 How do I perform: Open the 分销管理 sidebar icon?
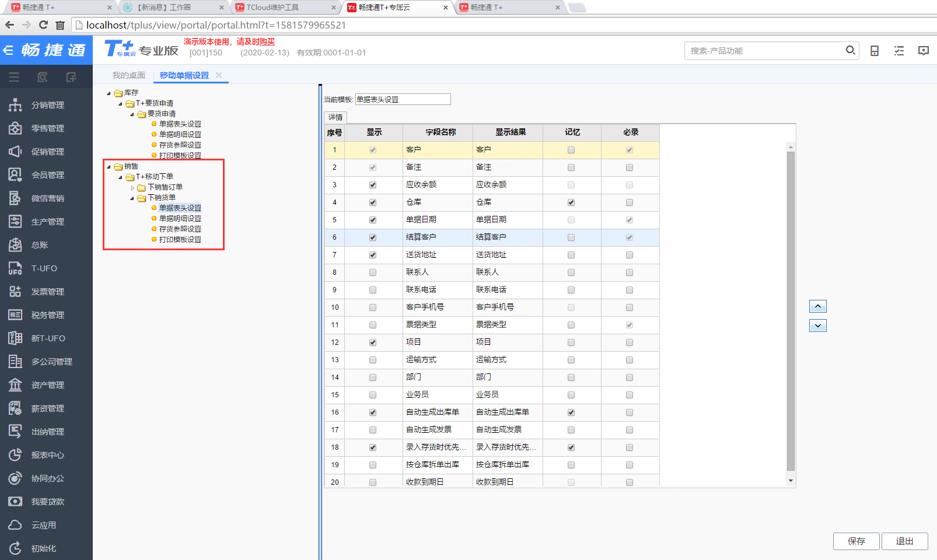pyautogui.click(x=15, y=105)
